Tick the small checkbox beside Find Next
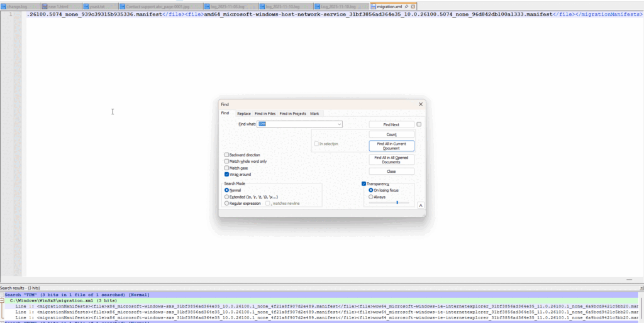Screen dimensions: 644x323 419,124
